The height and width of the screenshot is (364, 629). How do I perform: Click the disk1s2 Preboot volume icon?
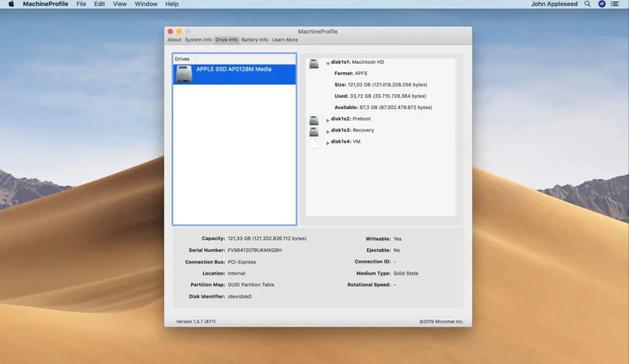coord(314,120)
